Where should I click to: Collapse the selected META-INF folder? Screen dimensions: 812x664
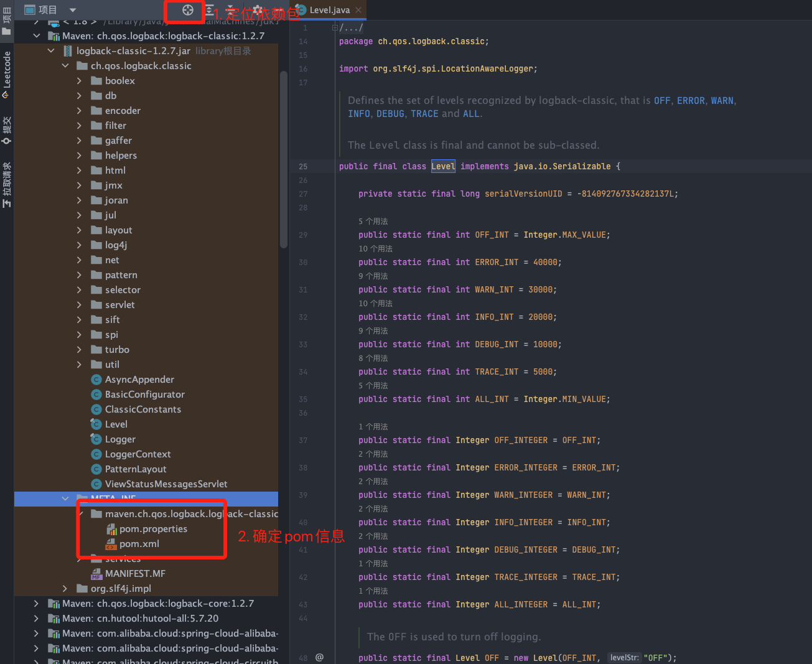(x=65, y=498)
